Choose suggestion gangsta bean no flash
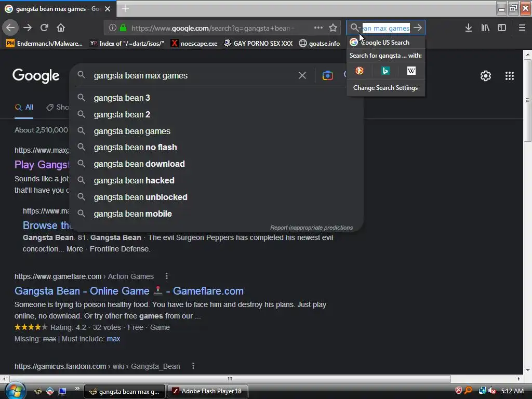Image resolution: width=532 pixels, height=399 pixels. [x=217, y=147]
